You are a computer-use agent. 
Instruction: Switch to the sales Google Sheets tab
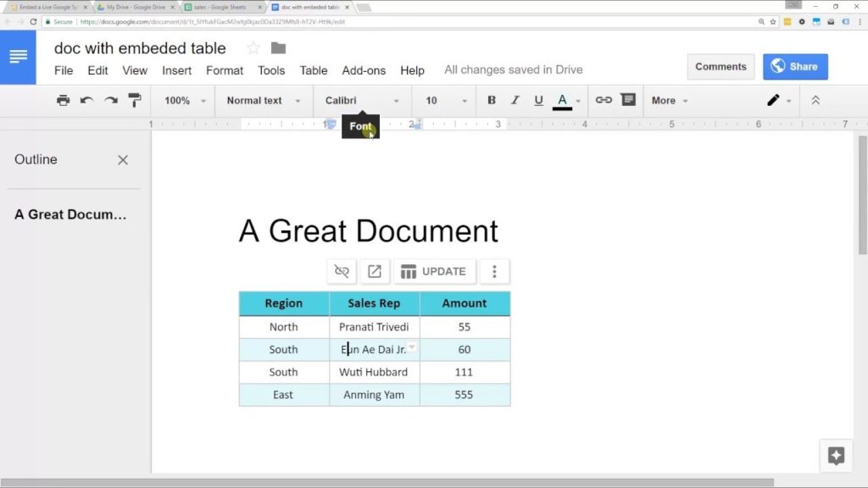[x=220, y=6]
